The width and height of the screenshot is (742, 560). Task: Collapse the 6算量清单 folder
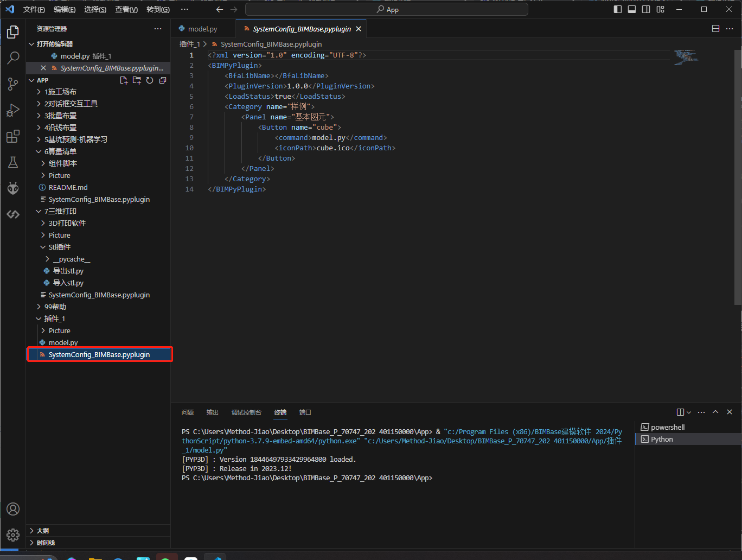[x=60, y=151]
